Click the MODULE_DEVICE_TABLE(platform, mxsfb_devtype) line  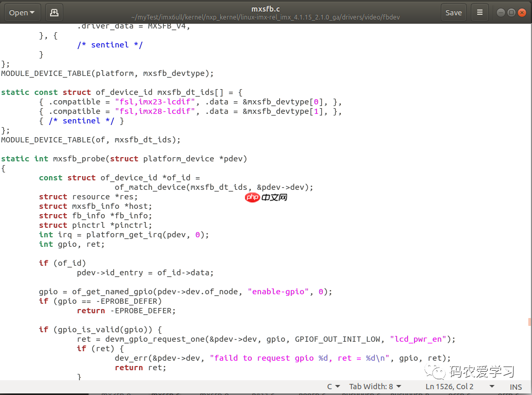click(x=107, y=73)
